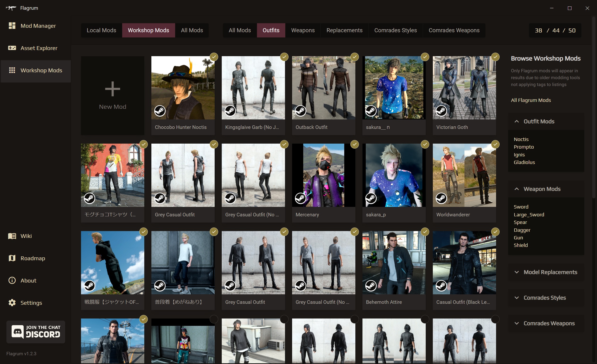Viewport: 597px width, 364px height.
Task: Switch to the Local Mods tab
Action: tap(101, 30)
